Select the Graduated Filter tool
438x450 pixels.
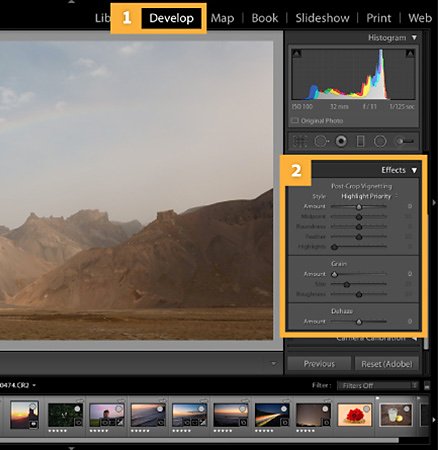[360, 141]
